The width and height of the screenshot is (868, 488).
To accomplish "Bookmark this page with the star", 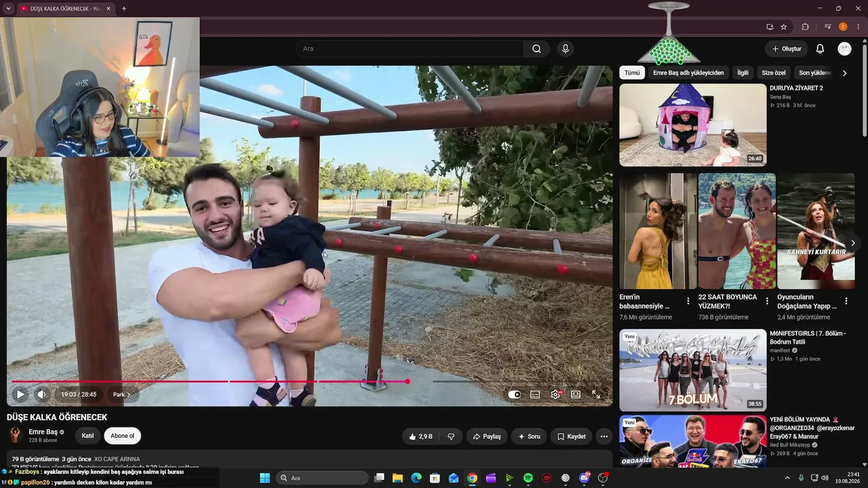I will point(784,27).
